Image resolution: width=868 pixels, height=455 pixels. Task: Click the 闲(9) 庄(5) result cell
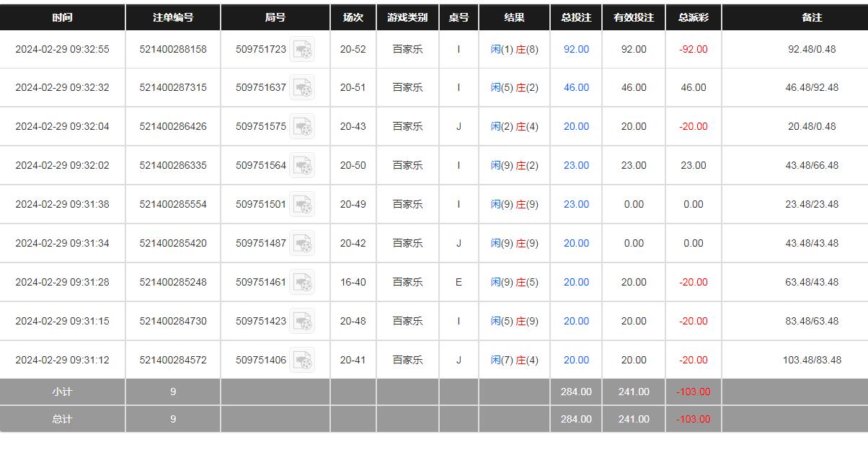[514, 282]
